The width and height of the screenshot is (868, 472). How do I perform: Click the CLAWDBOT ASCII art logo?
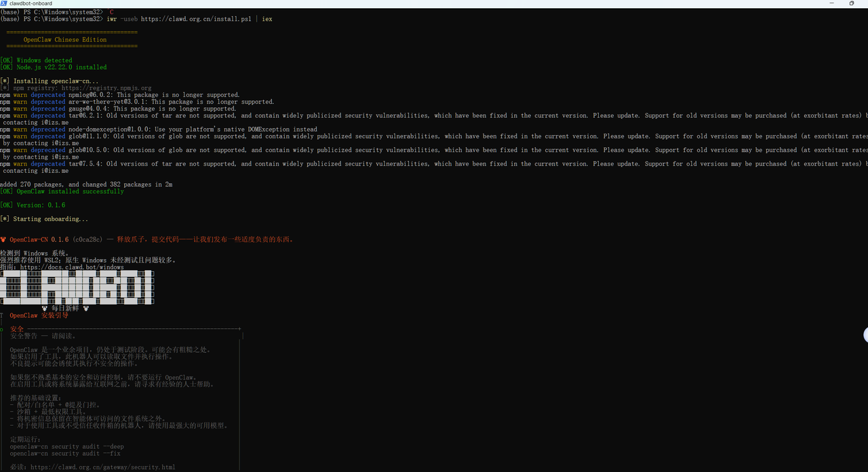77,288
